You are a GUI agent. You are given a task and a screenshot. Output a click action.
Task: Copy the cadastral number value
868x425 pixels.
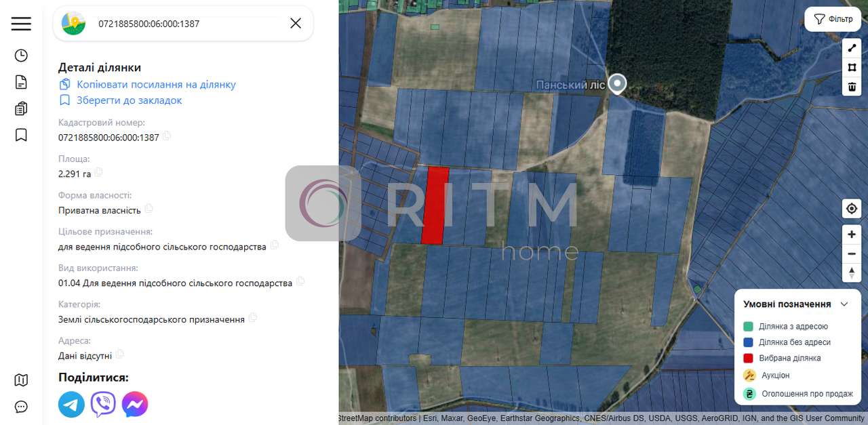pyautogui.click(x=167, y=136)
